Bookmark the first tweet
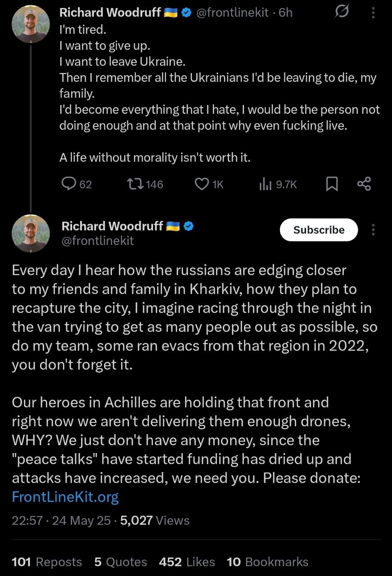The image size is (392, 576). coord(332,184)
